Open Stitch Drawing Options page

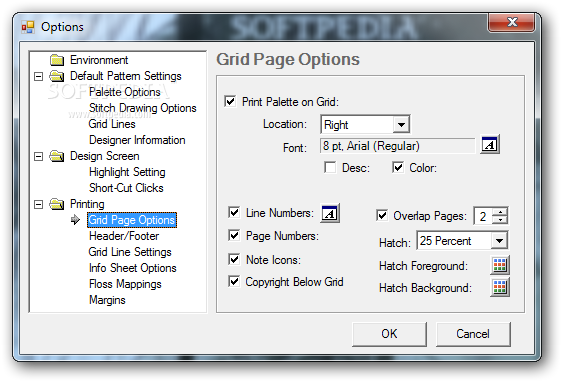[143, 108]
